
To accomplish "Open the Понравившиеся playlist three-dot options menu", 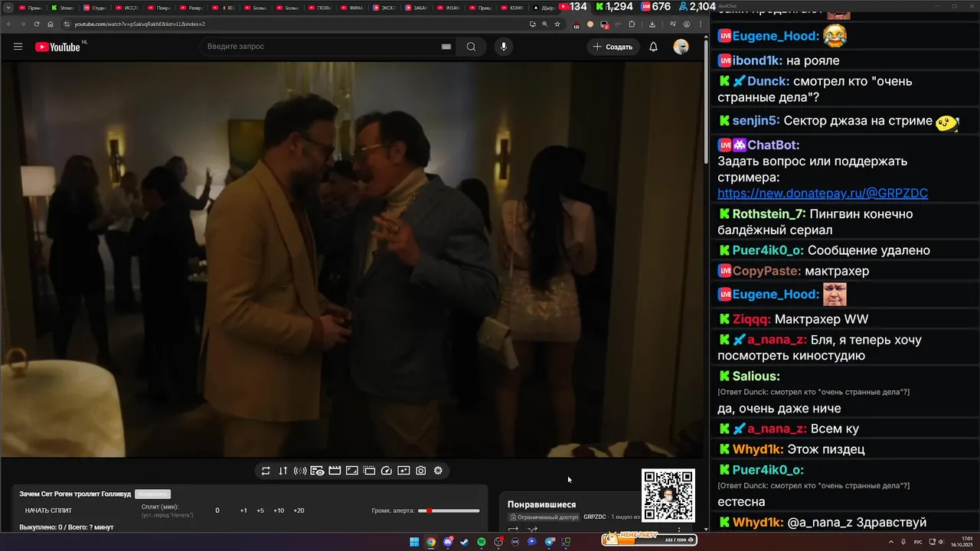I will click(x=679, y=530).
